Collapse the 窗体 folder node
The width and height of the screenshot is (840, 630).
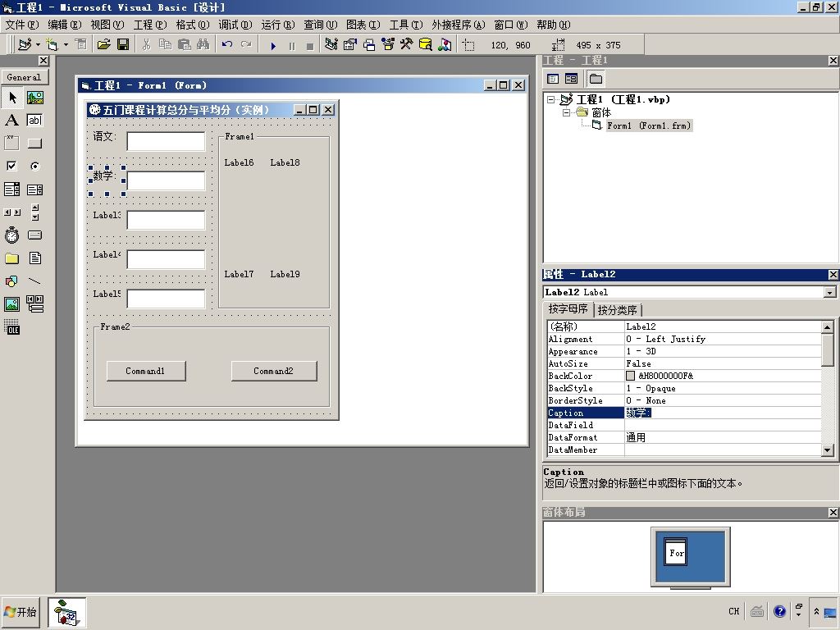coord(566,112)
